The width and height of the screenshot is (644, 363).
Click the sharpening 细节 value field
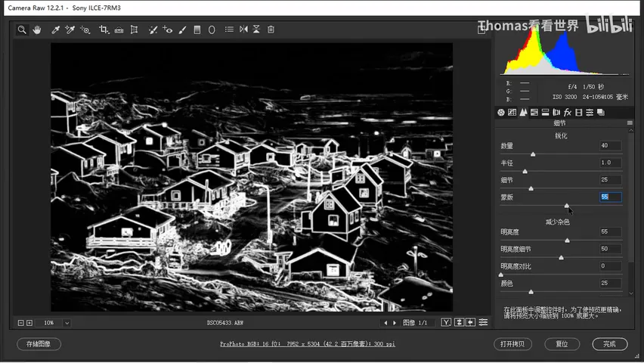(x=610, y=180)
